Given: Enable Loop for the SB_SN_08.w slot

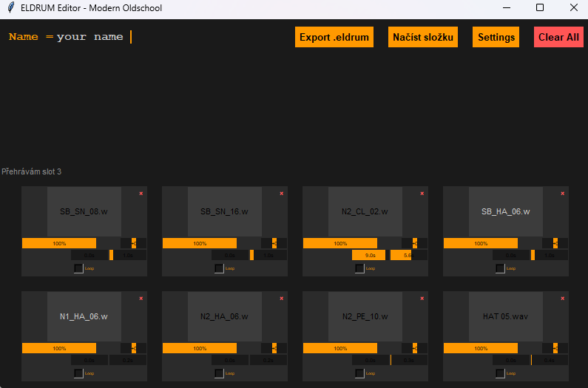Looking at the screenshot, I should 78,268.
